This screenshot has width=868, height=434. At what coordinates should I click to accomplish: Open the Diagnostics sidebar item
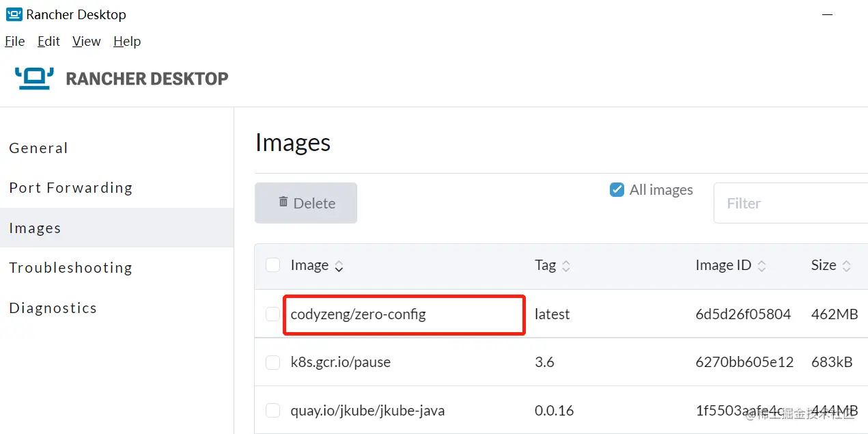pyautogui.click(x=53, y=308)
